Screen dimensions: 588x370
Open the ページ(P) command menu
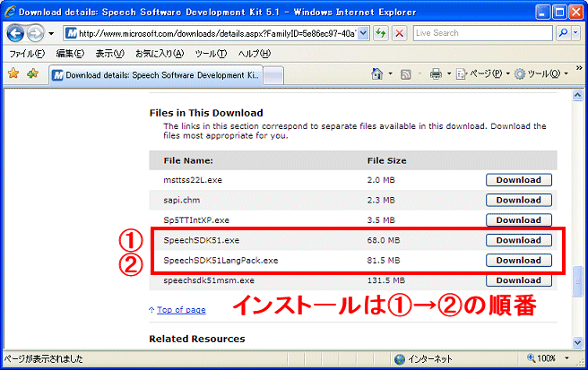click(483, 73)
